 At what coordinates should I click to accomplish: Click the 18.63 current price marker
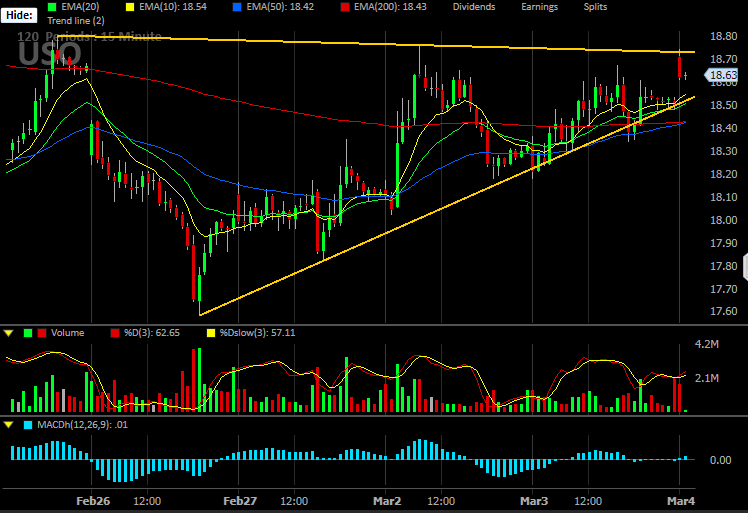pos(721,75)
